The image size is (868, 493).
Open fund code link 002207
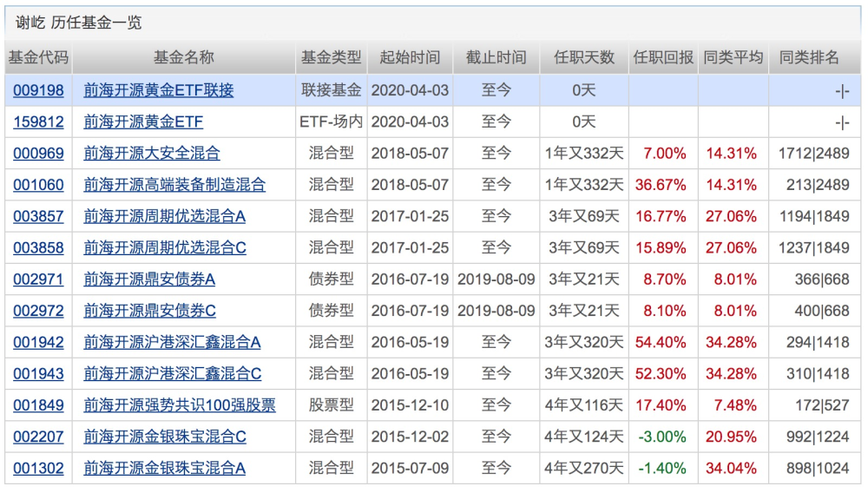coord(38,437)
